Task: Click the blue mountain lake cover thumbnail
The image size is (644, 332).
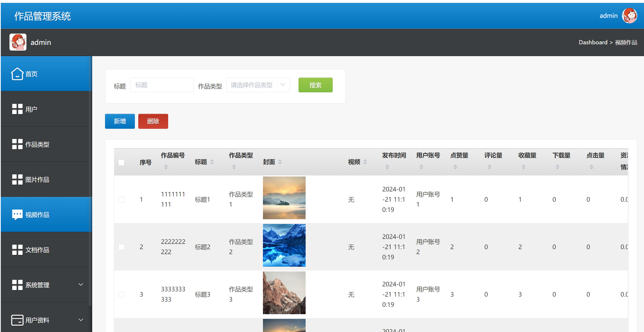Action: (284, 245)
